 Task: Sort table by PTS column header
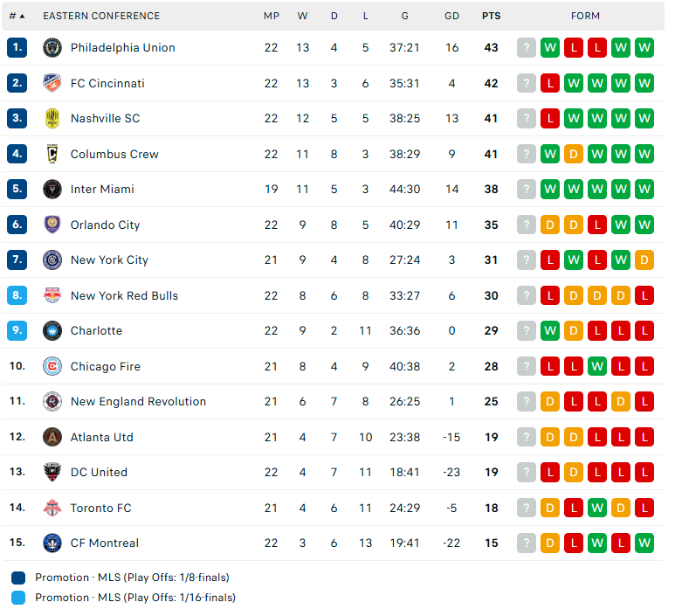tap(491, 16)
